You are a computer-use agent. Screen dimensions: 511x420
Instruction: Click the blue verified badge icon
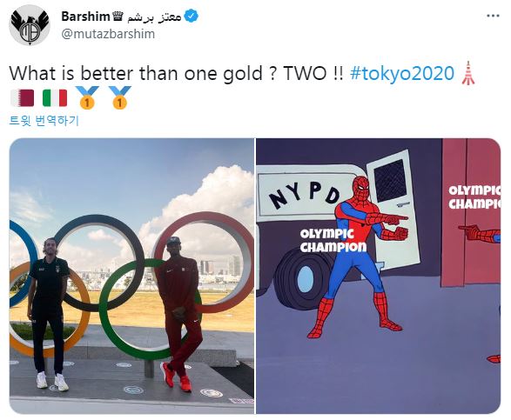(x=192, y=16)
